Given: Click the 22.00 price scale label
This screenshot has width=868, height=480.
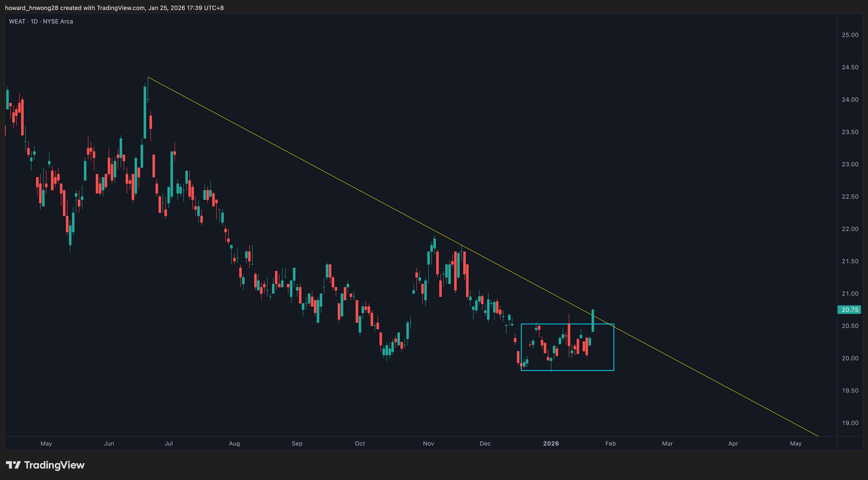Looking at the screenshot, I should 850,229.
